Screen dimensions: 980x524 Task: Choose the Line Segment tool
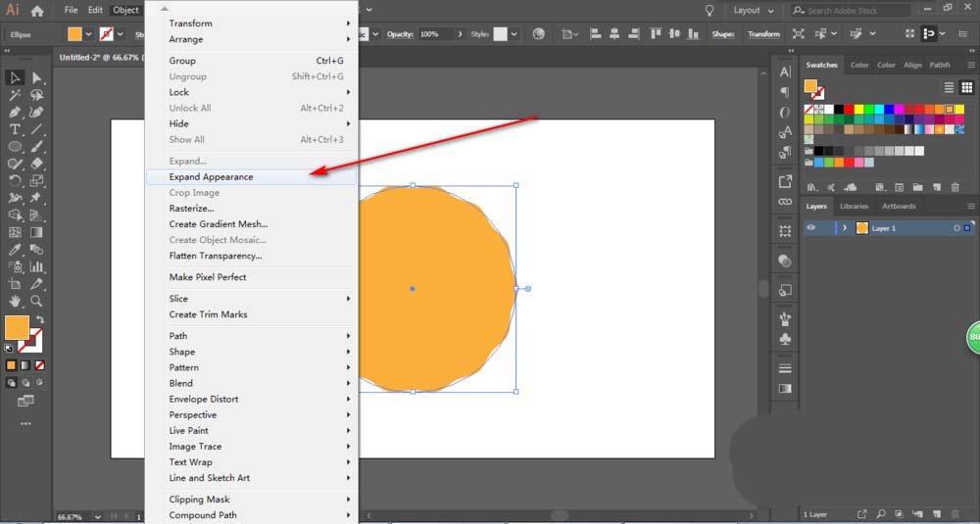37,129
